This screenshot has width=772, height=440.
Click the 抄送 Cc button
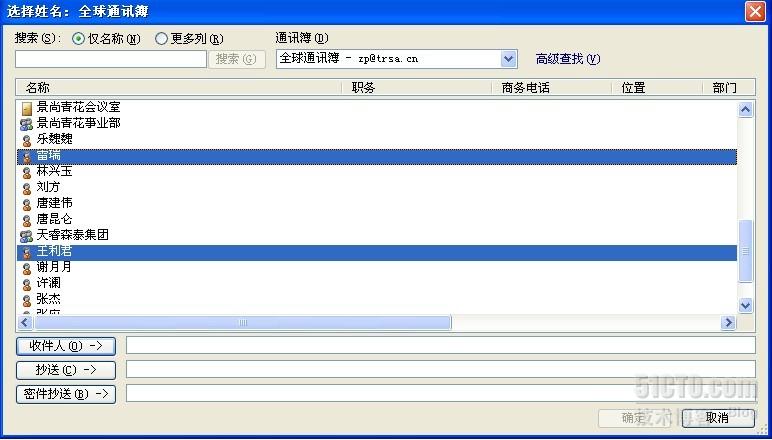[x=66, y=370]
